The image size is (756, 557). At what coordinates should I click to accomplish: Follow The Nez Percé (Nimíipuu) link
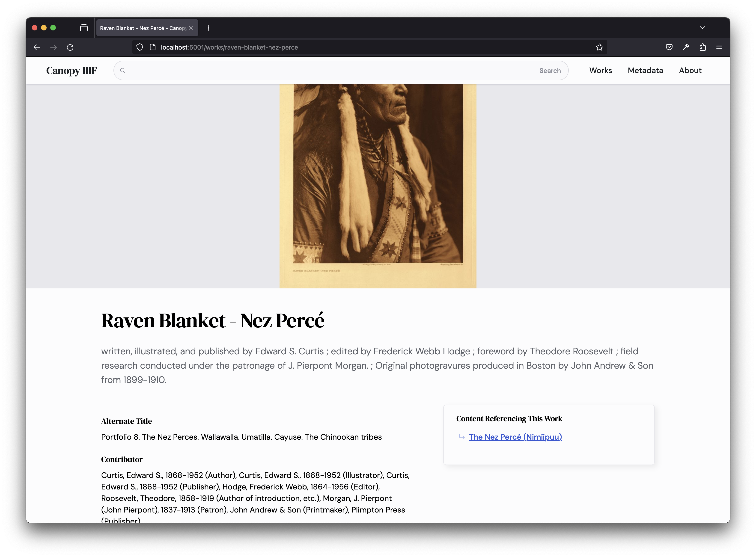[515, 437]
